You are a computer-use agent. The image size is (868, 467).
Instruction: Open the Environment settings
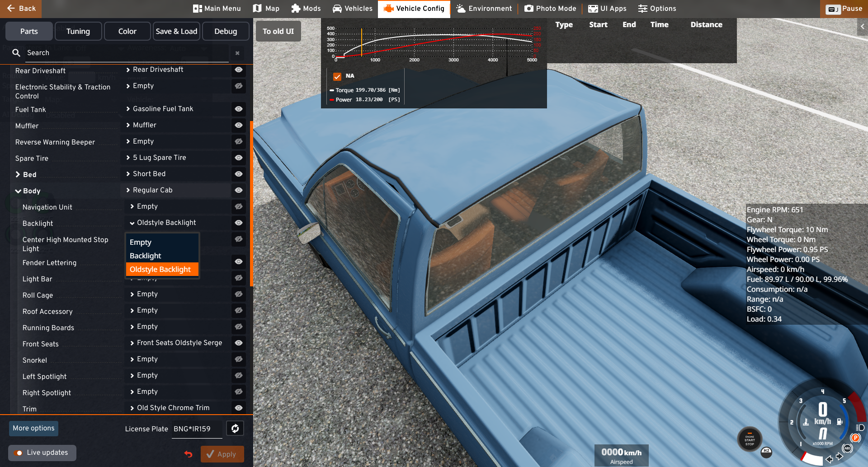484,9
